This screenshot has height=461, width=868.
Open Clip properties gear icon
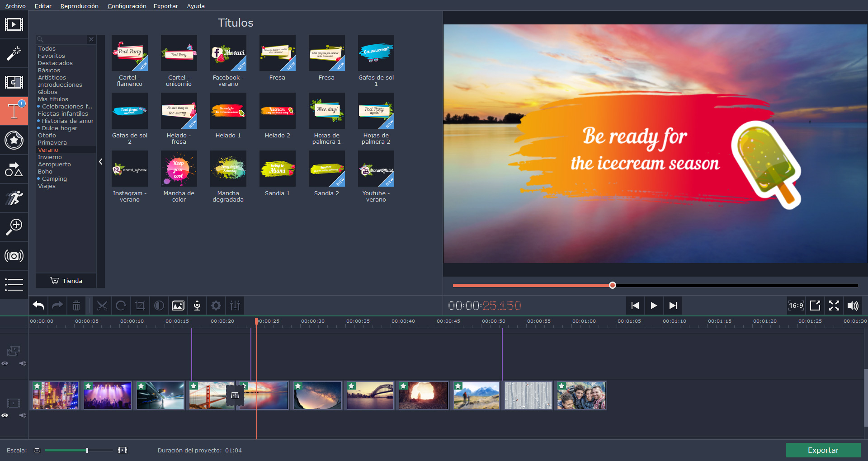[216, 306]
